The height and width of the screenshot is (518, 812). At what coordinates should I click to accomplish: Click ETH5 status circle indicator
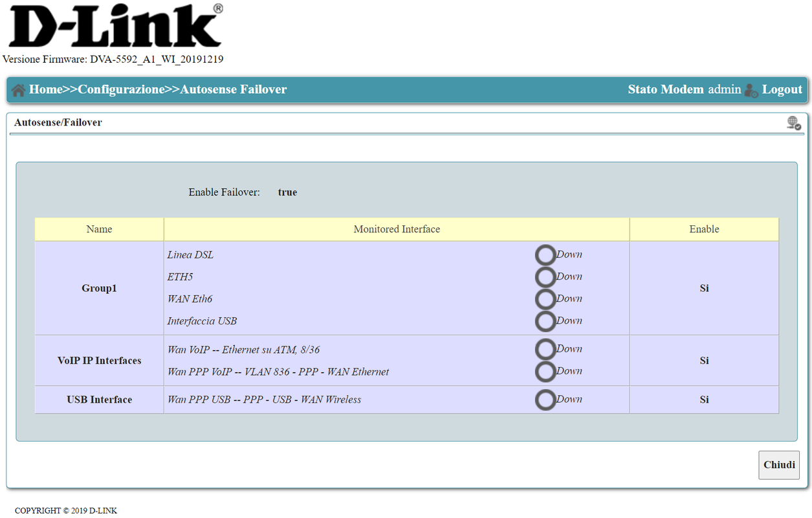point(545,277)
